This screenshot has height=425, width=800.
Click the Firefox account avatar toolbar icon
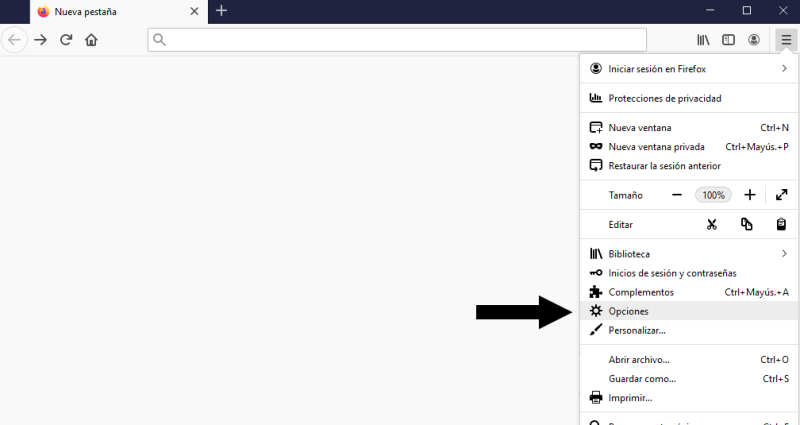[x=754, y=40]
